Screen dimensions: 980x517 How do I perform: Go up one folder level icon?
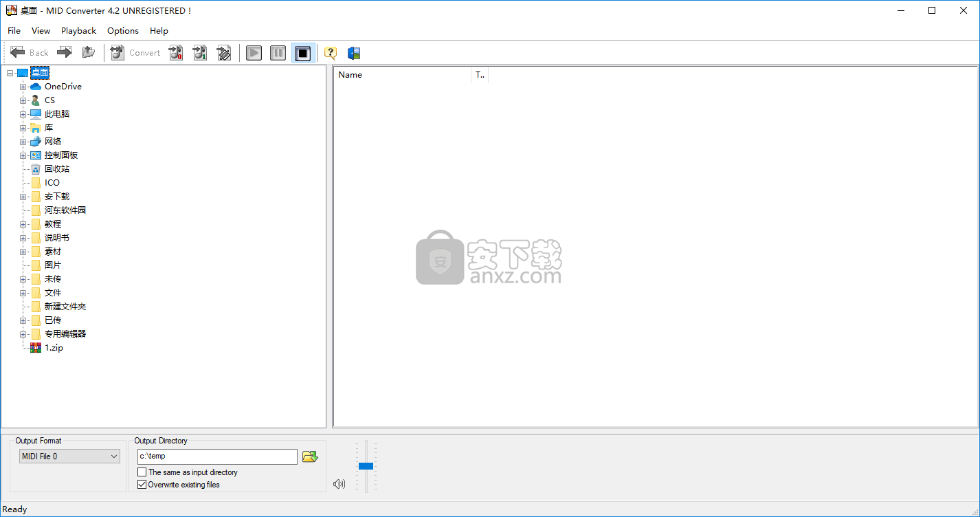pyautogui.click(x=88, y=53)
